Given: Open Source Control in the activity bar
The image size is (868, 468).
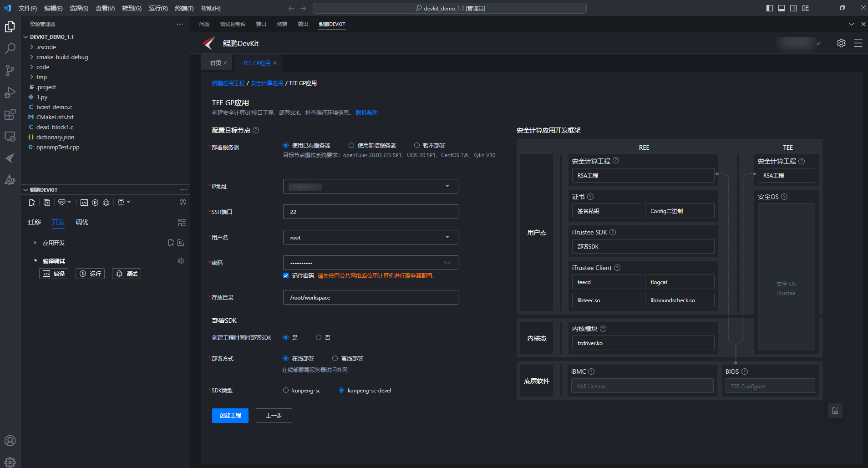Looking at the screenshot, I should (10, 70).
